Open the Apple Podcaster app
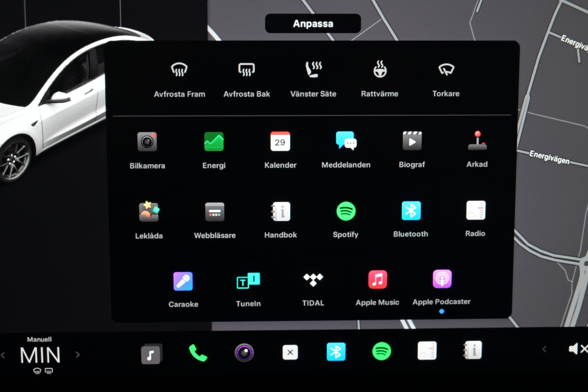The image size is (588, 392). [x=442, y=288]
